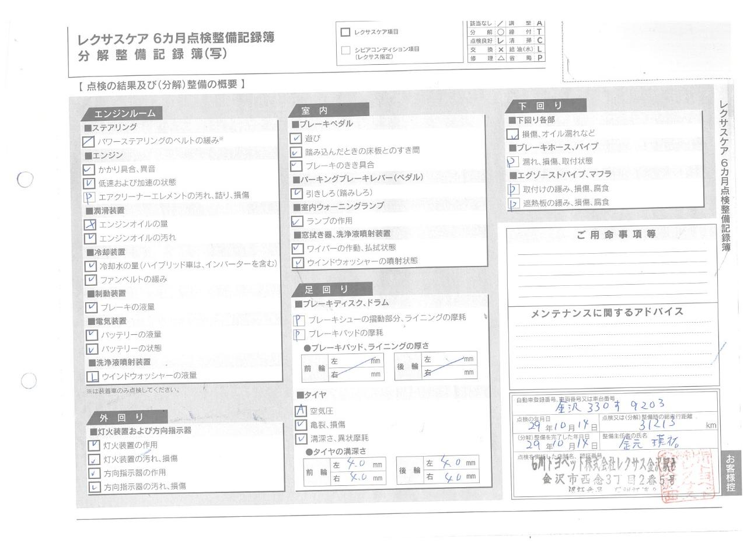This screenshot has height=560, width=747.
Task: Toggle the エアクリーナーエレメントの汚れ checkbox
Action: click(x=89, y=197)
